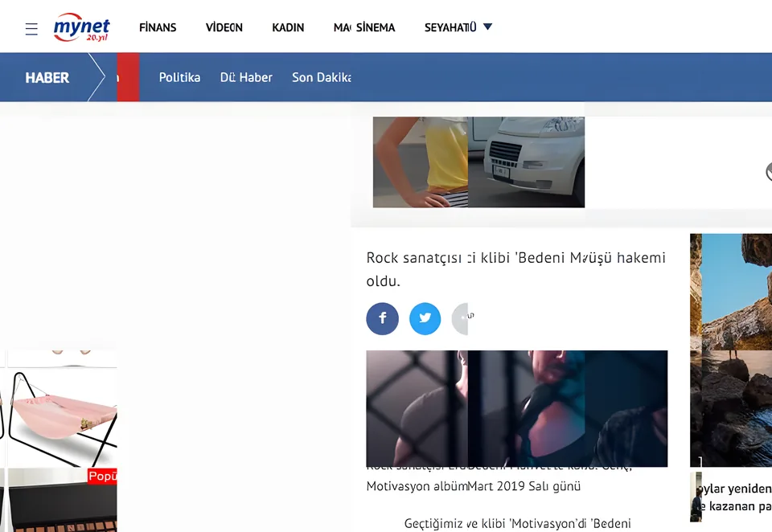Open the hamburger menu icon
The image size is (772, 532).
tap(31, 29)
